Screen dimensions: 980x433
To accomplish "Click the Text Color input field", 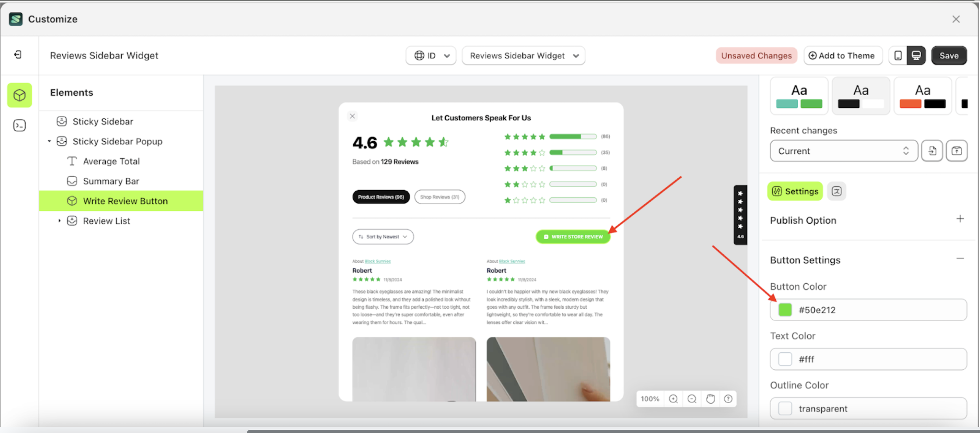I will 879,359.
